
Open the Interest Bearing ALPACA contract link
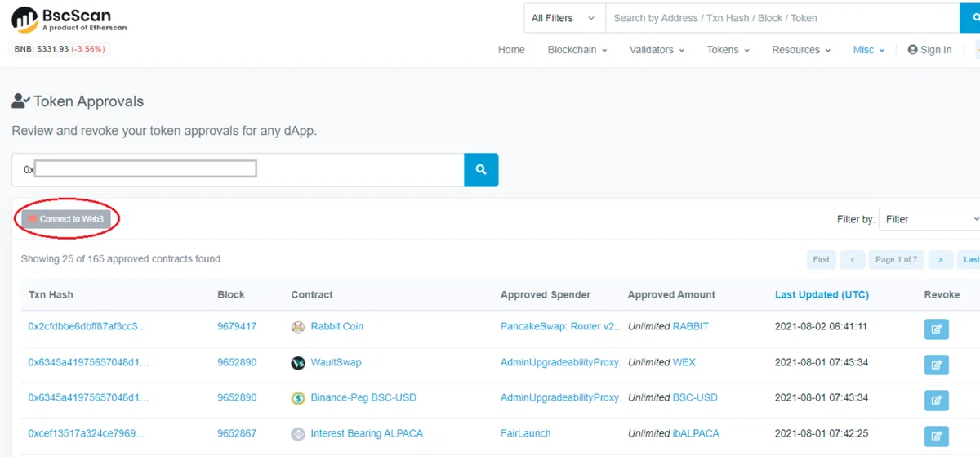pyautogui.click(x=367, y=433)
